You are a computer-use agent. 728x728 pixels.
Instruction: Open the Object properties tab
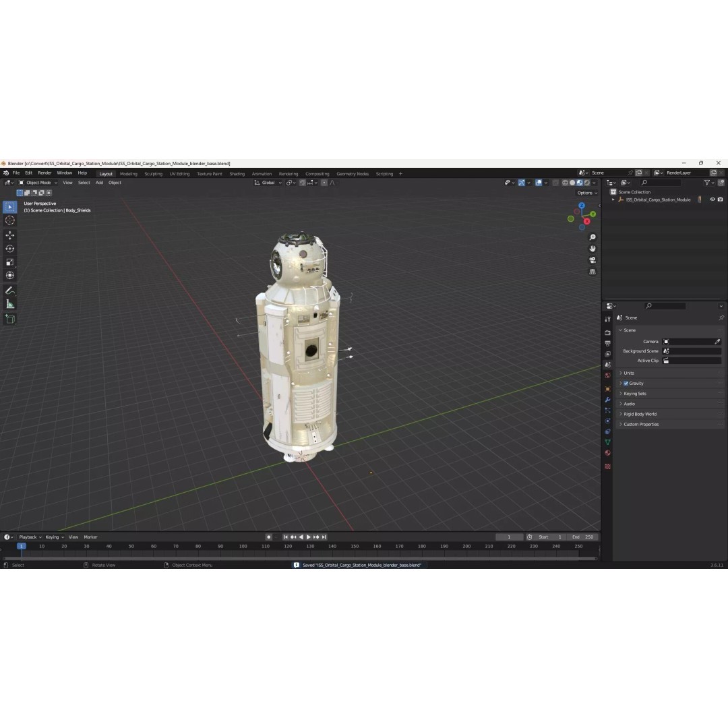(x=607, y=389)
